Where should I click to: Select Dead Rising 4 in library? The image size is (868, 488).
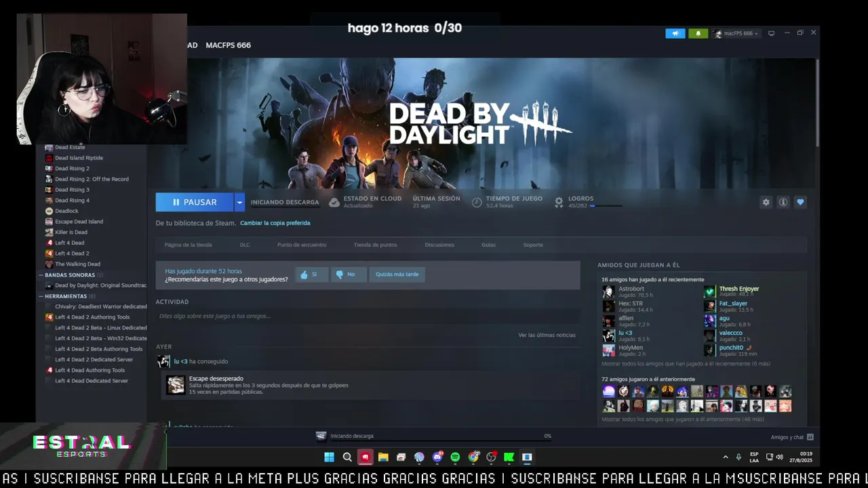point(72,201)
